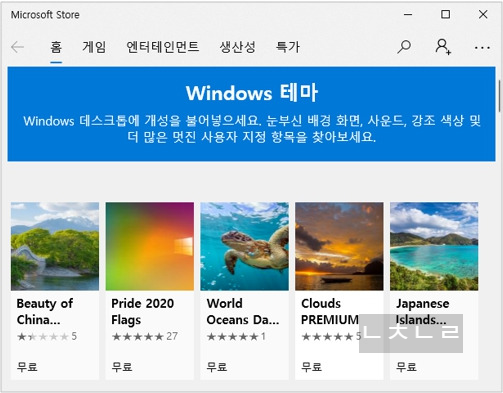
Task: Go to the 생산성 tab
Action: point(238,47)
